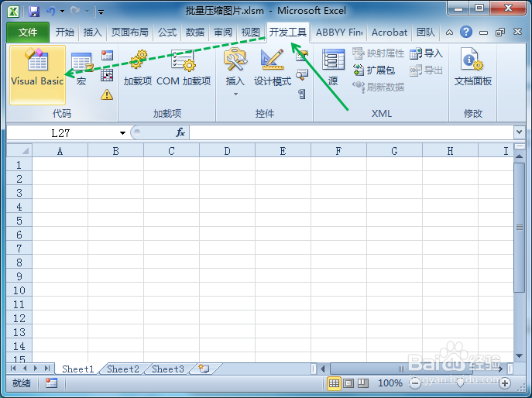Viewport: 532px width, 398px height.
Task: Click 导出 to export XML
Action: (426, 70)
